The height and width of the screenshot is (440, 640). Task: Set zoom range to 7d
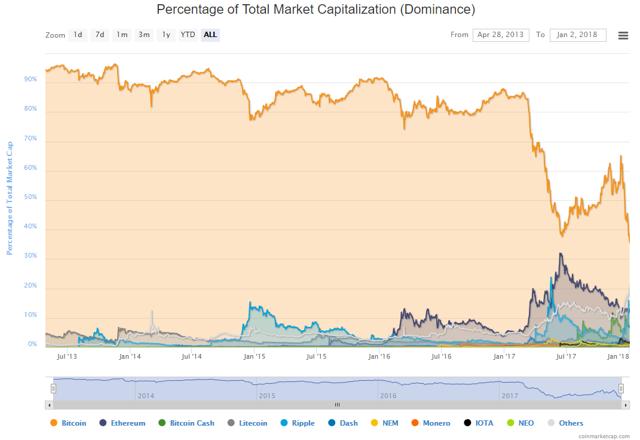point(99,35)
